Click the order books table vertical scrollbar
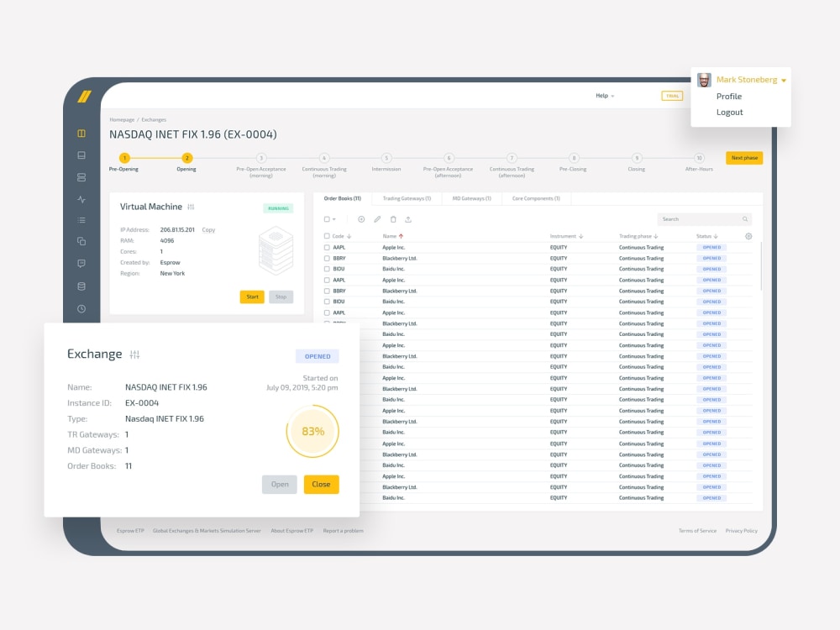Viewport: 840px width, 630px height. click(x=761, y=266)
